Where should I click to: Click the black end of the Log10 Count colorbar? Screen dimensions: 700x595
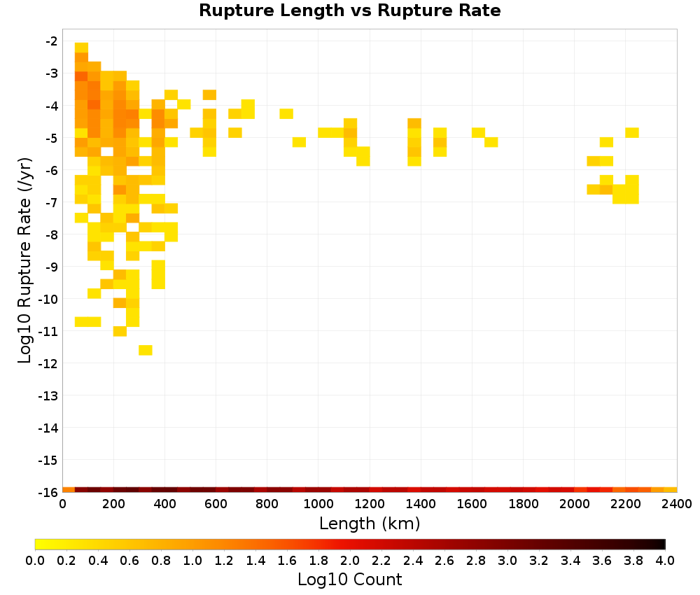click(x=660, y=544)
